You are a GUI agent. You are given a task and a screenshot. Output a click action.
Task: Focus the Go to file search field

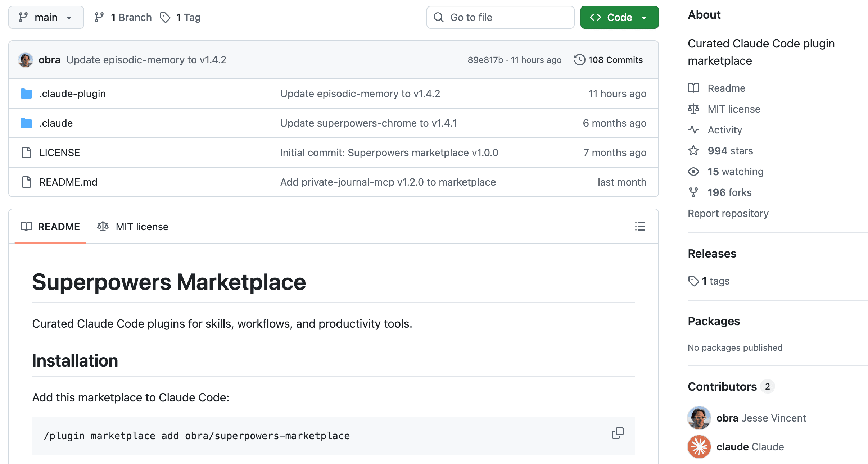[x=500, y=17]
